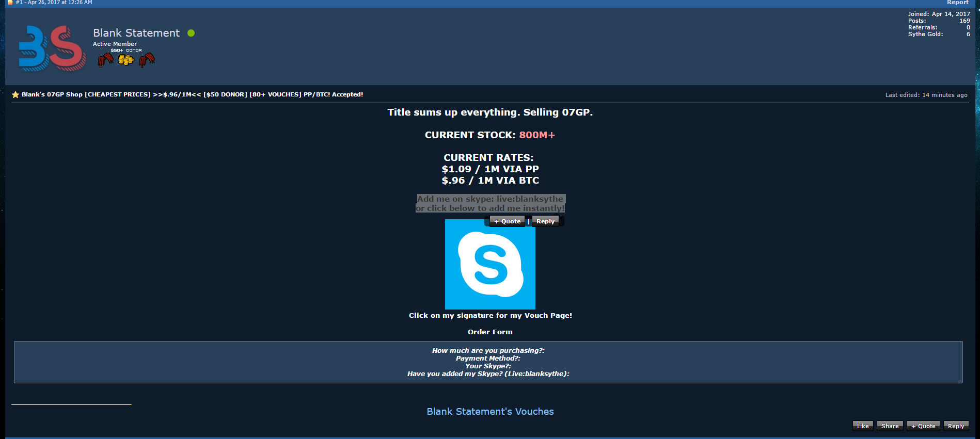Click the 'Active Member' user title

115,44
